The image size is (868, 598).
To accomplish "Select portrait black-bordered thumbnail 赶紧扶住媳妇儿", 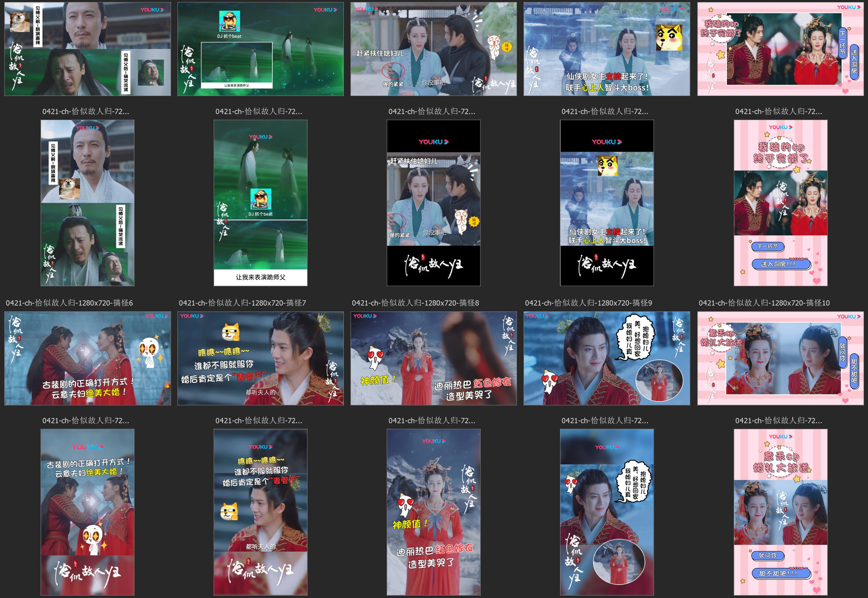I will (434, 203).
